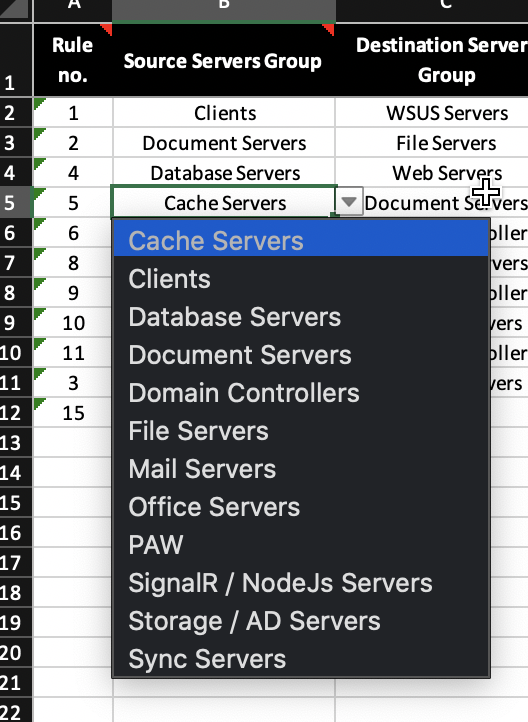Click rule number 6 cell in column A
528x722 pixels.
tap(73, 233)
